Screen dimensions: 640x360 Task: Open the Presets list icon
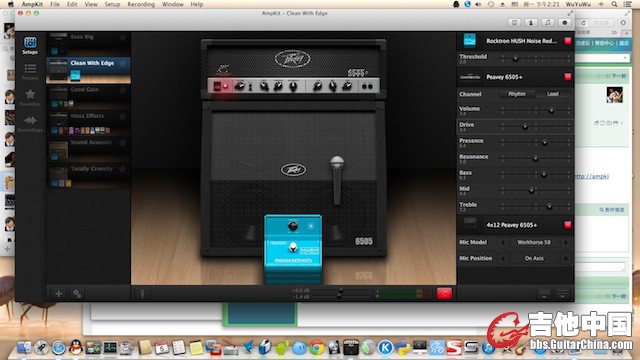[x=30, y=71]
